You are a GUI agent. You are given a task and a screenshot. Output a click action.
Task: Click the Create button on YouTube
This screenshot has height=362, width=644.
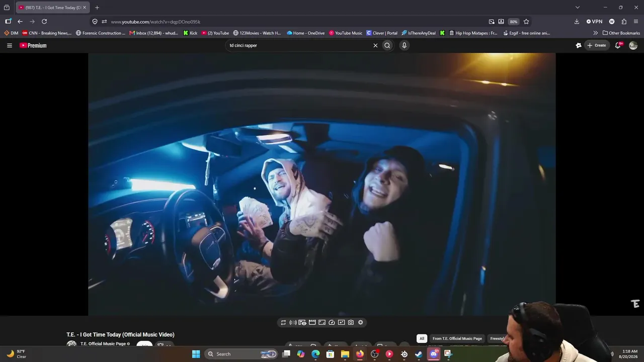pos(597,45)
